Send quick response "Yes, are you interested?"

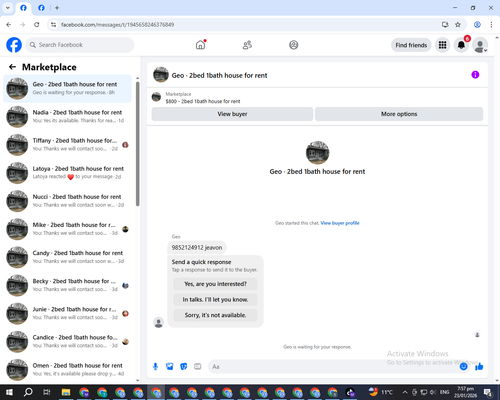(215, 284)
